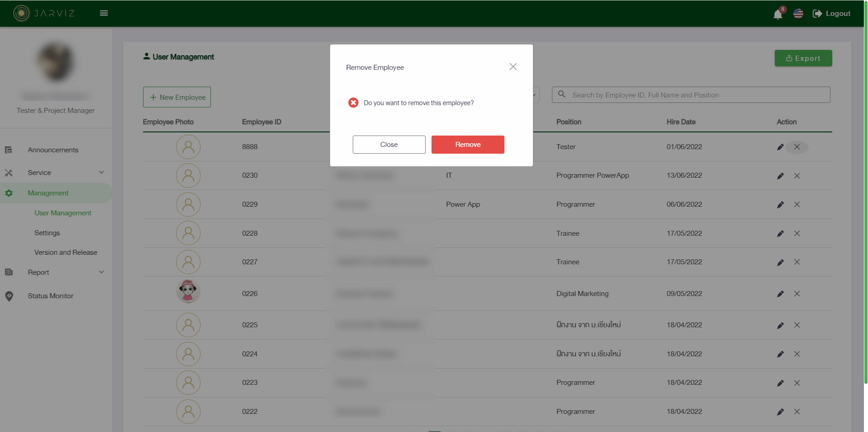Edit employee 0230 with pencil icon

(780, 176)
